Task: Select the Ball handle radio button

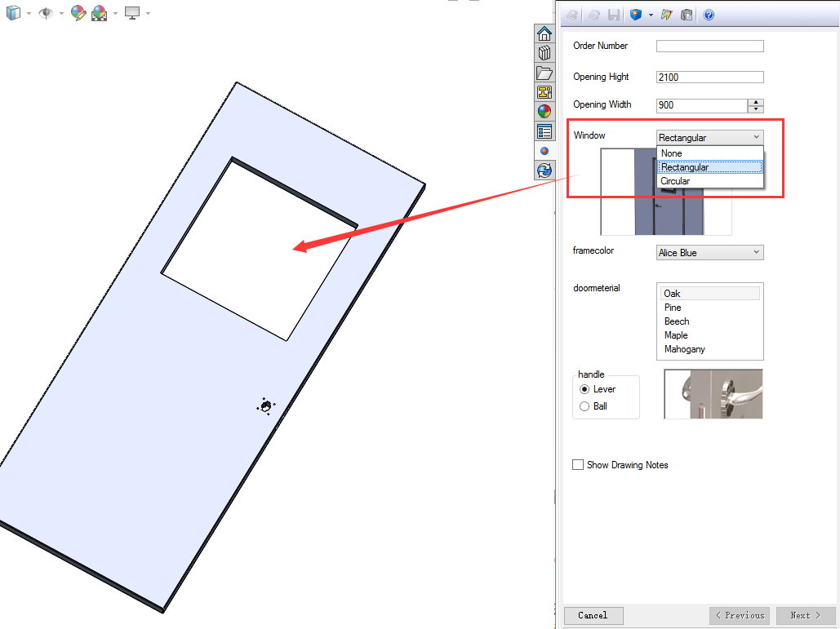Action: (x=584, y=406)
